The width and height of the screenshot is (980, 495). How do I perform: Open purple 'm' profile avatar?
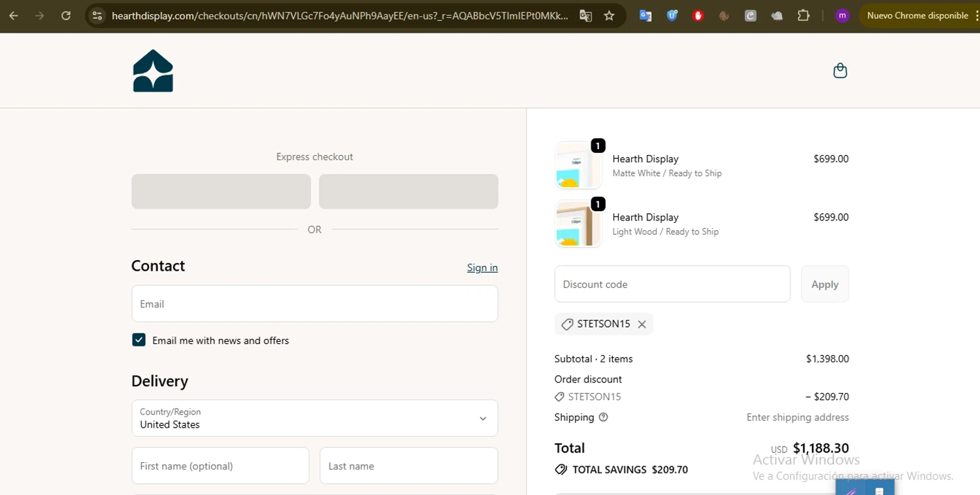tap(842, 16)
